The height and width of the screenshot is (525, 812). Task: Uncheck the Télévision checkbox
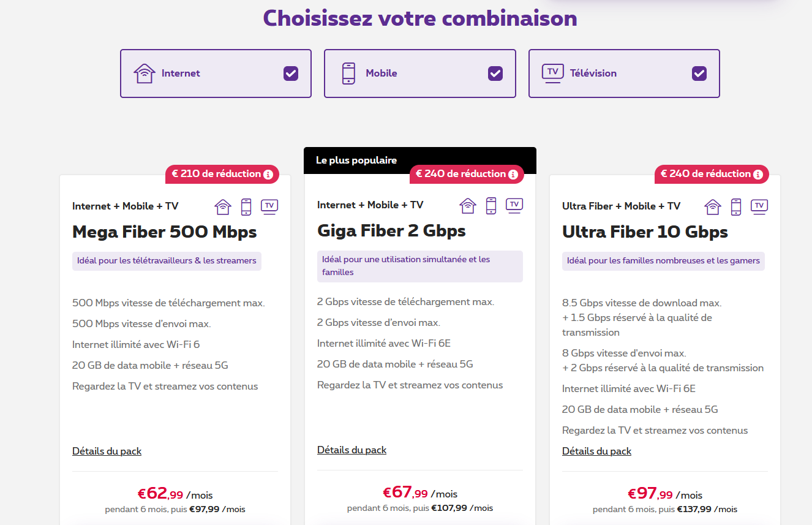[699, 74]
